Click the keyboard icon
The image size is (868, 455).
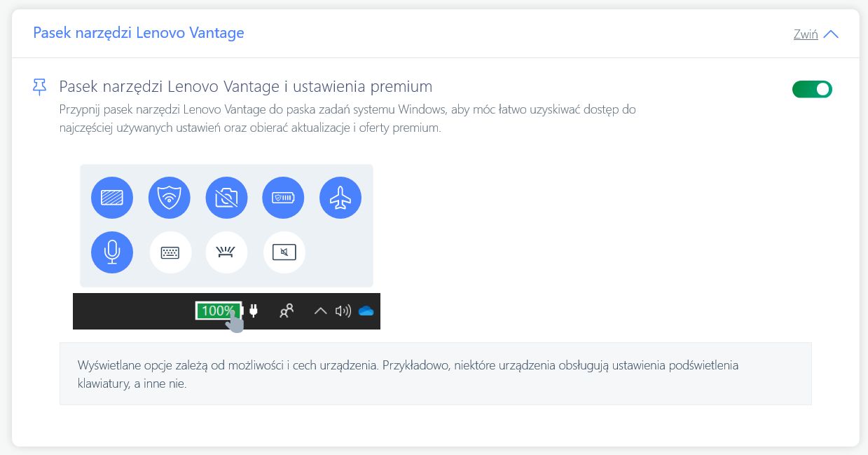click(x=170, y=252)
